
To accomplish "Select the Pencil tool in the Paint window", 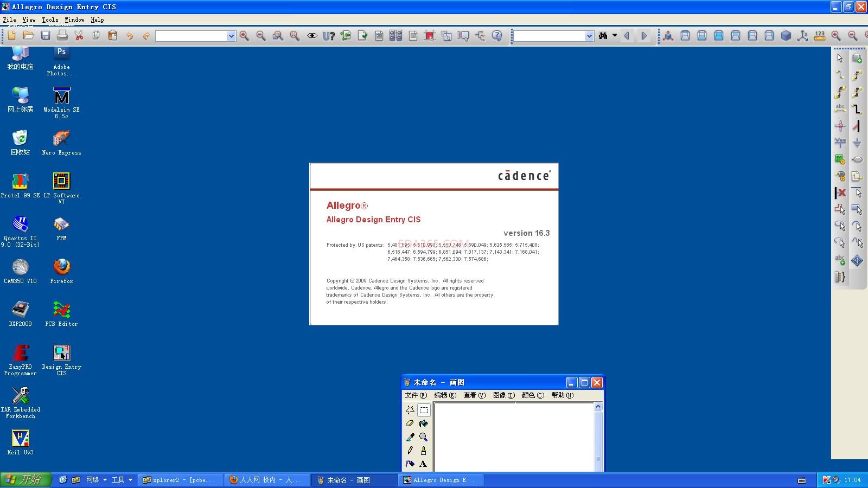I will [410, 451].
